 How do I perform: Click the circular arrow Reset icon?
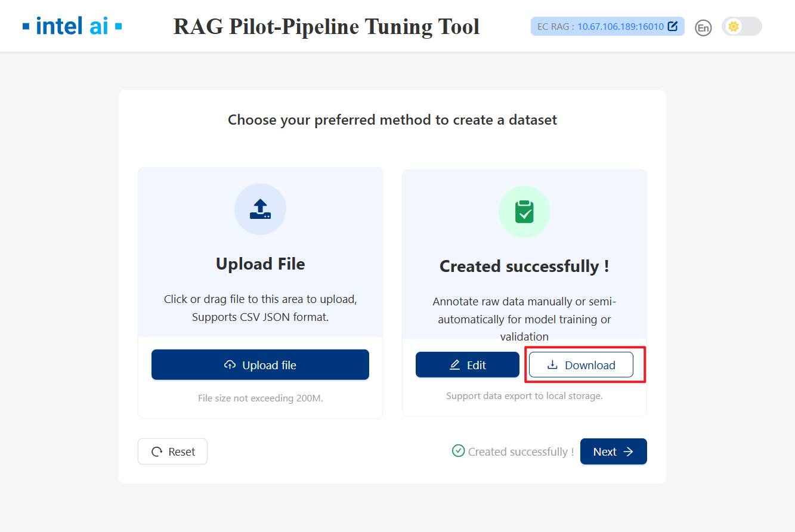pos(157,451)
